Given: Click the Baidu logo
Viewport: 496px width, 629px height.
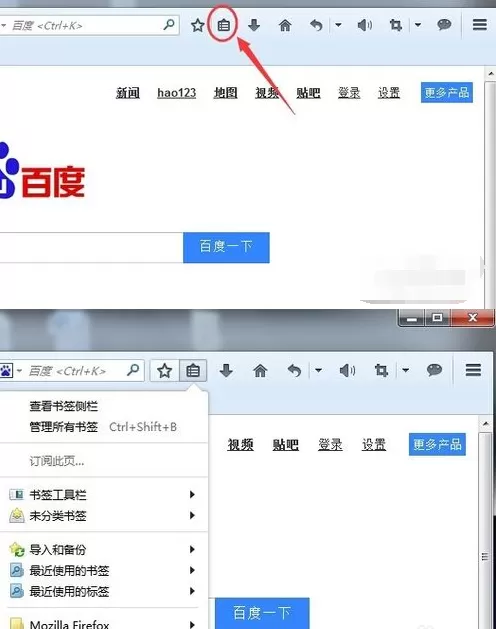Looking at the screenshot, I should point(42,171).
